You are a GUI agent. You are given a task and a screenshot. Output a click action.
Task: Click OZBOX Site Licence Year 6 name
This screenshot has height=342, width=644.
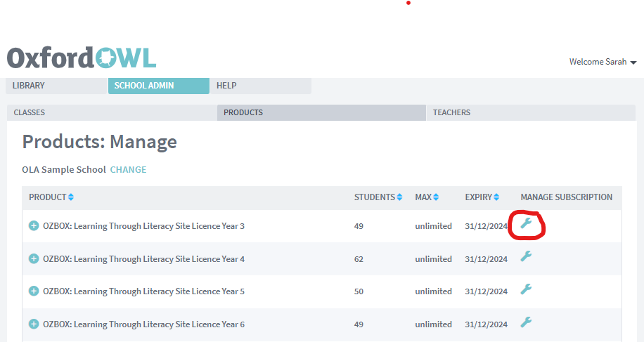pos(143,324)
